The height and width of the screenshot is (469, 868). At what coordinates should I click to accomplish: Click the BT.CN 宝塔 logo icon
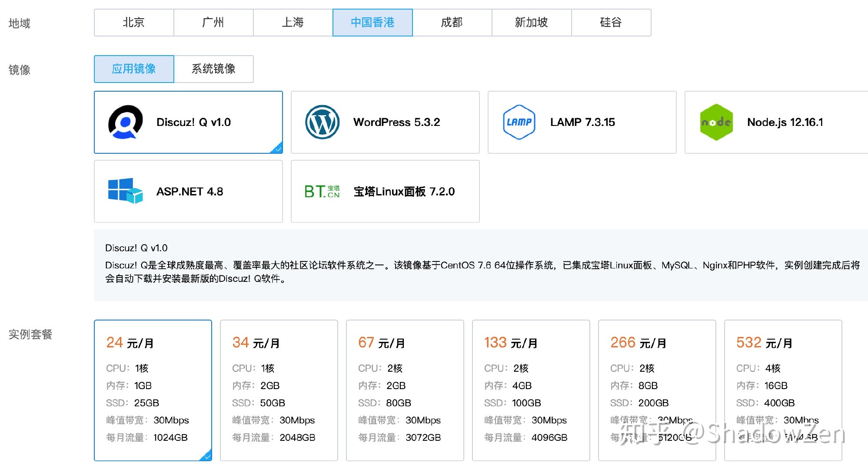322,192
